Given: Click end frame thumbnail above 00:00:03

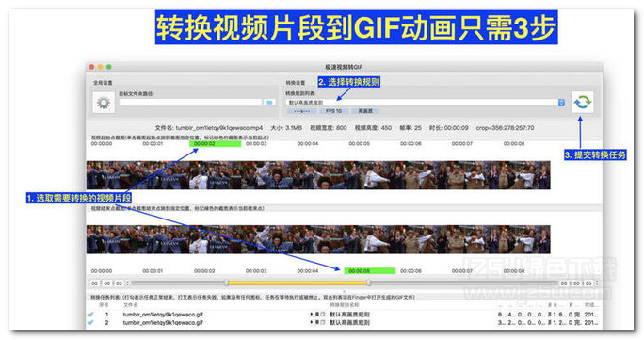Looking at the screenshot, I should pos(267,239).
